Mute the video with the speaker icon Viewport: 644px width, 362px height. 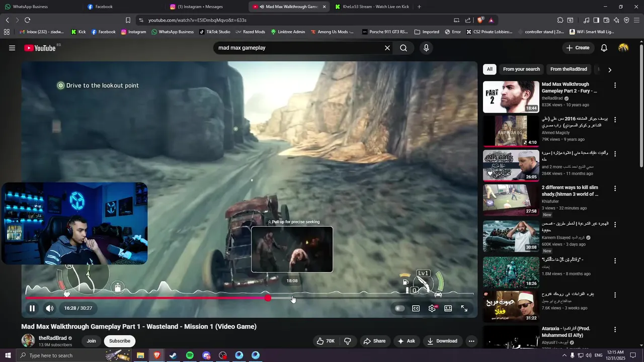click(x=49, y=308)
